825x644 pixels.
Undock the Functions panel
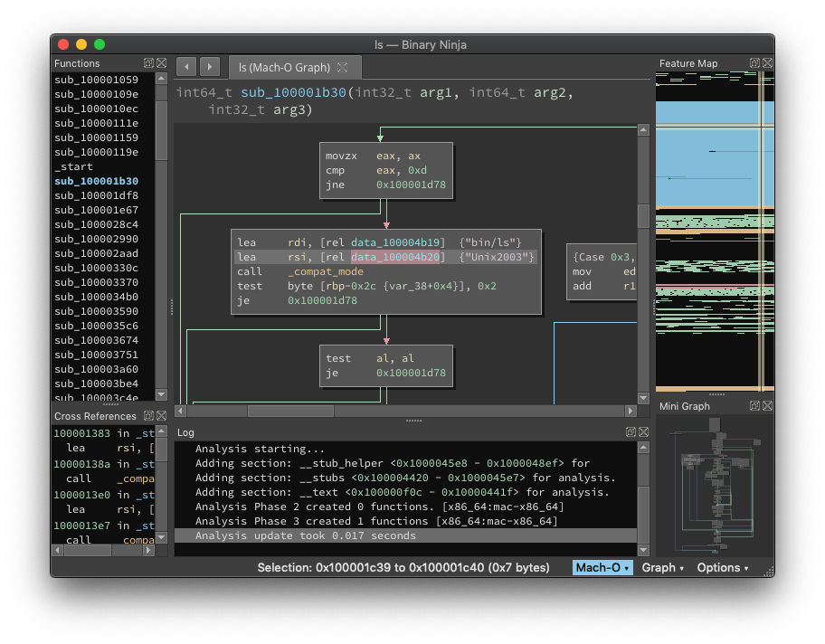point(149,63)
